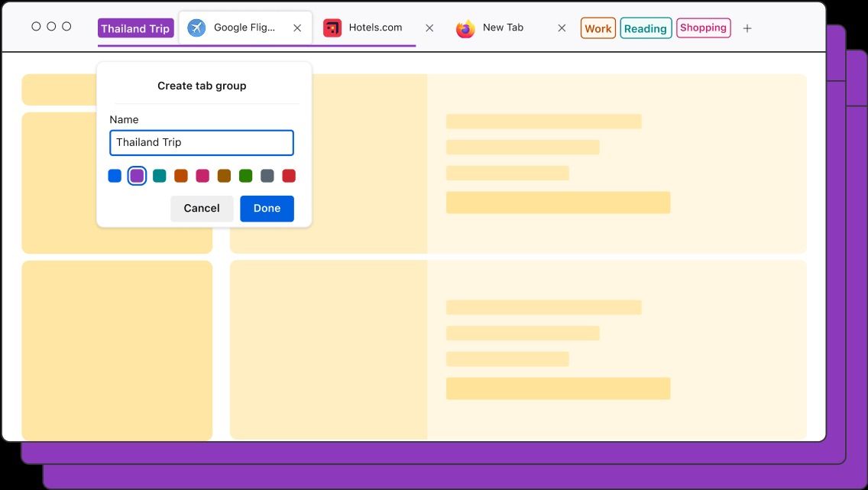Collapse the Thailand Trip group label
The height and width of the screenshot is (490, 868).
135,28
